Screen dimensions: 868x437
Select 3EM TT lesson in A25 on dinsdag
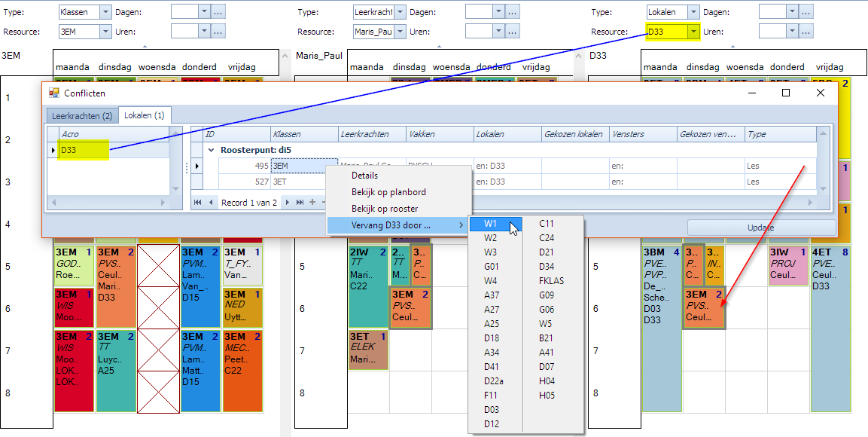[x=116, y=371]
